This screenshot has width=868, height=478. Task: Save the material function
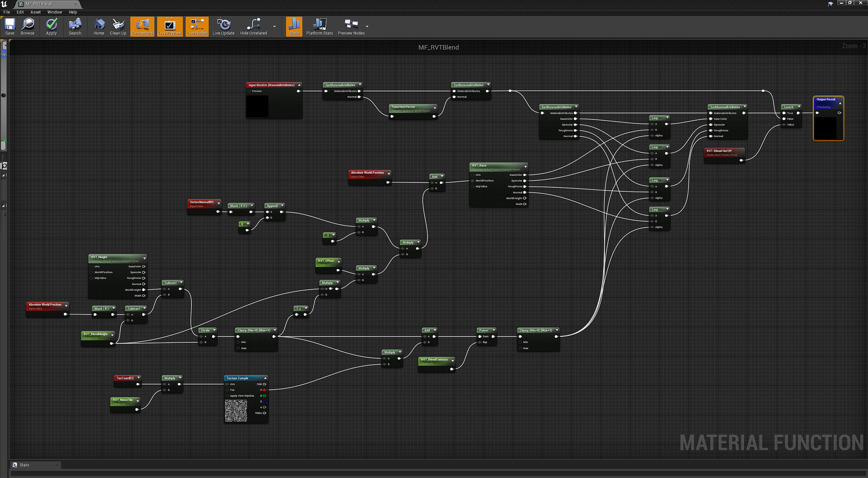pos(10,26)
